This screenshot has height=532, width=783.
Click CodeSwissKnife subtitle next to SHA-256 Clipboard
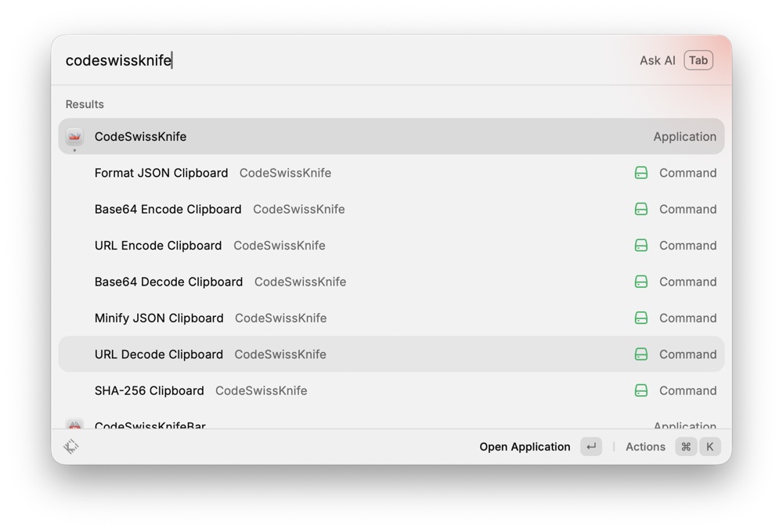(262, 390)
